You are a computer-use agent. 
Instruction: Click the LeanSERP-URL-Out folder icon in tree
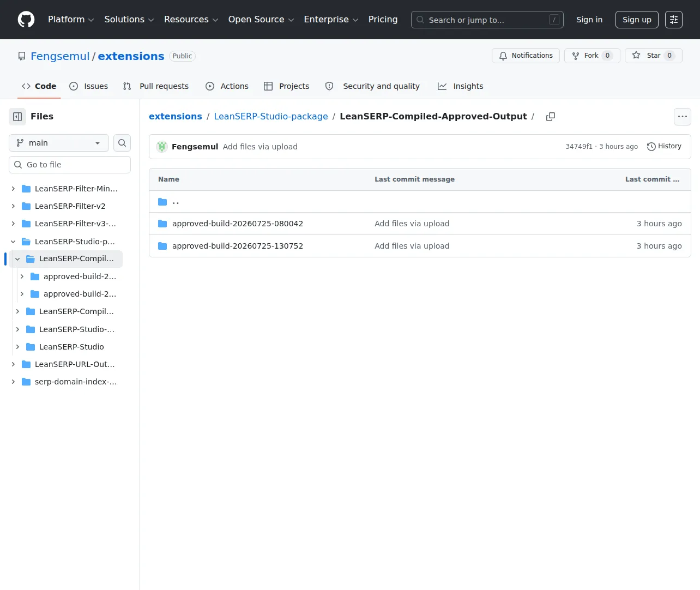26,364
